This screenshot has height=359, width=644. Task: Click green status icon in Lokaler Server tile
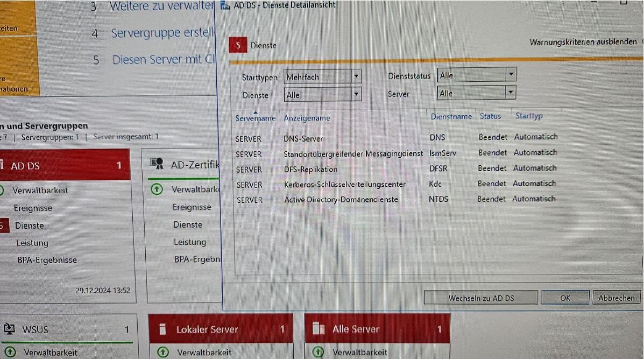[163, 352]
